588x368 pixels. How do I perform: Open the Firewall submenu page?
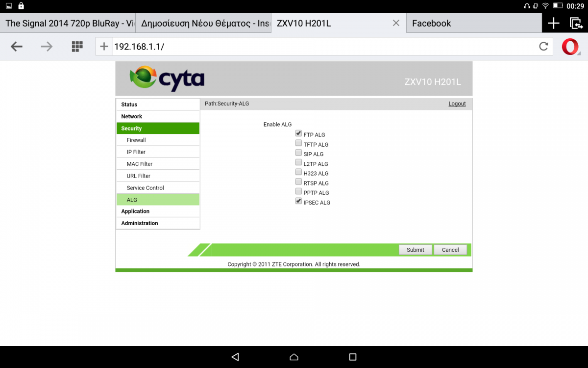pyautogui.click(x=158, y=140)
